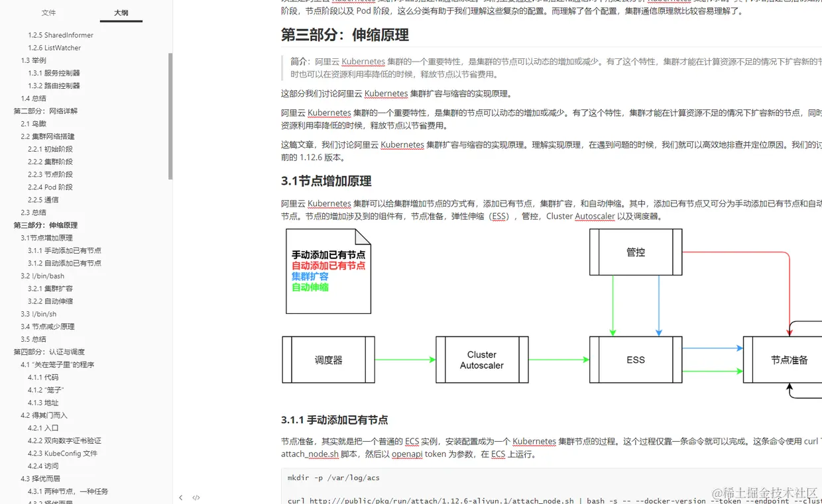Open outline item 4.2 得其门而入
Viewport: 822px width, 504px height.
44,415
